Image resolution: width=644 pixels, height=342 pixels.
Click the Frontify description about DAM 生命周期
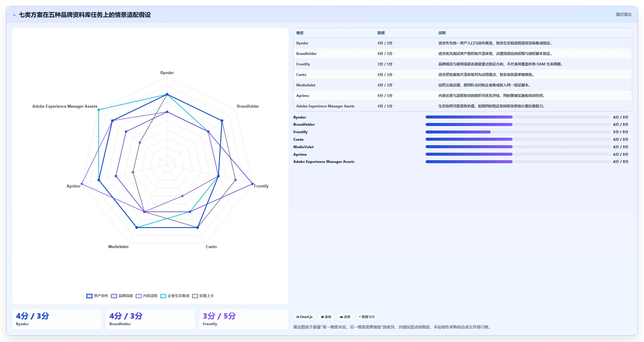pos(500,64)
